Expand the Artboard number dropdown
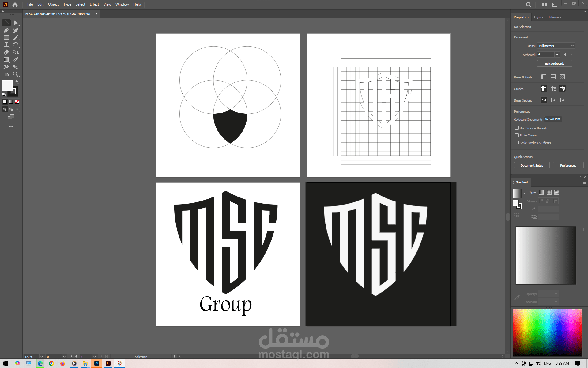Image resolution: width=588 pixels, height=368 pixels. point(557,55)
